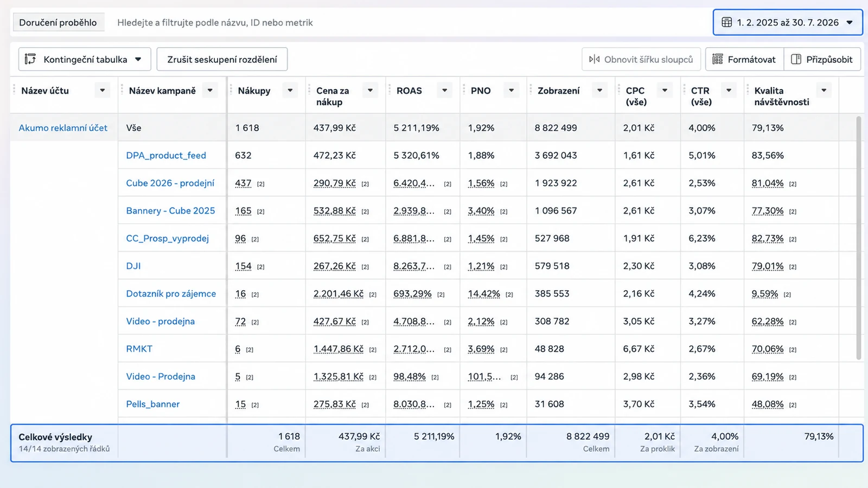Screen dimensions: 868x488
Task: Click the vertical table scrollbar
Action: click(x=859, y=237)
